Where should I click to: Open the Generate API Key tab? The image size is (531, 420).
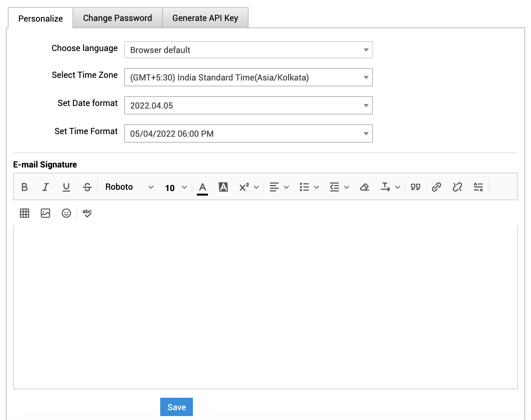[205, 18]
